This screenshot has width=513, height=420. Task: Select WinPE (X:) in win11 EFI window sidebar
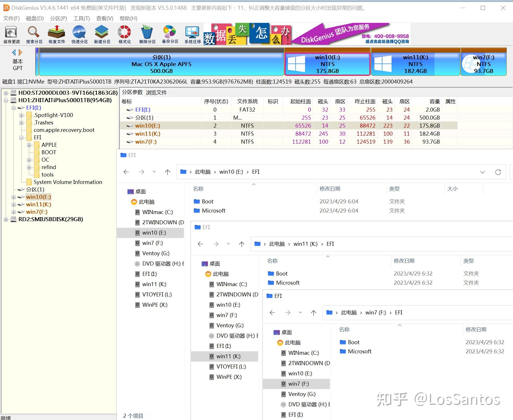229,377
